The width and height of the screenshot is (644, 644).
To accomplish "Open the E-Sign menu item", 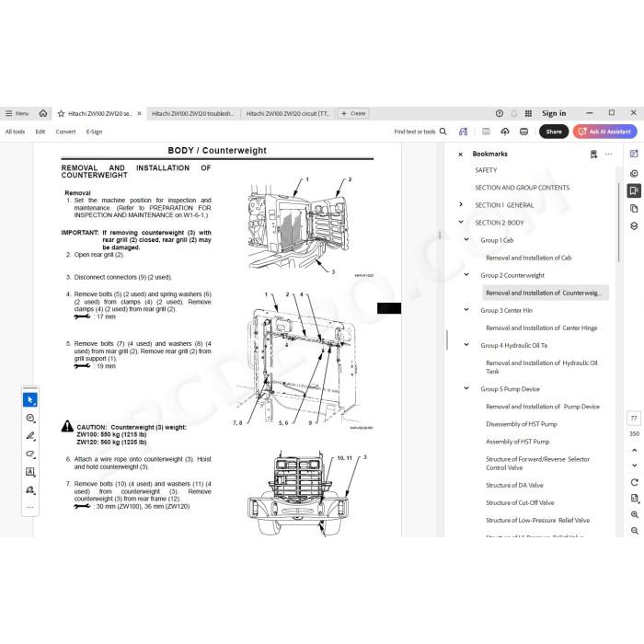I will pyautogui.click(x=94, y=132).
